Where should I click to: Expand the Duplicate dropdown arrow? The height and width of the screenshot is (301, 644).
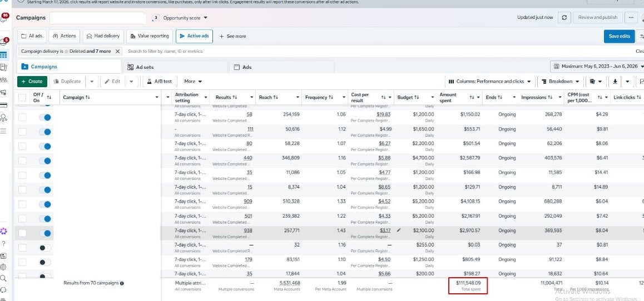tap(92, 81)
